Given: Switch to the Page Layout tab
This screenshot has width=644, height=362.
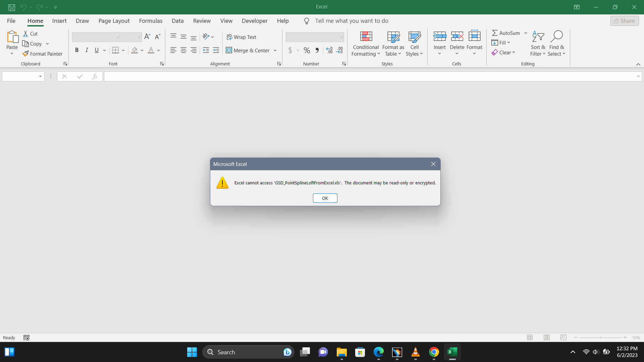Looking at the screenshot, I should [x=114, y=21].
